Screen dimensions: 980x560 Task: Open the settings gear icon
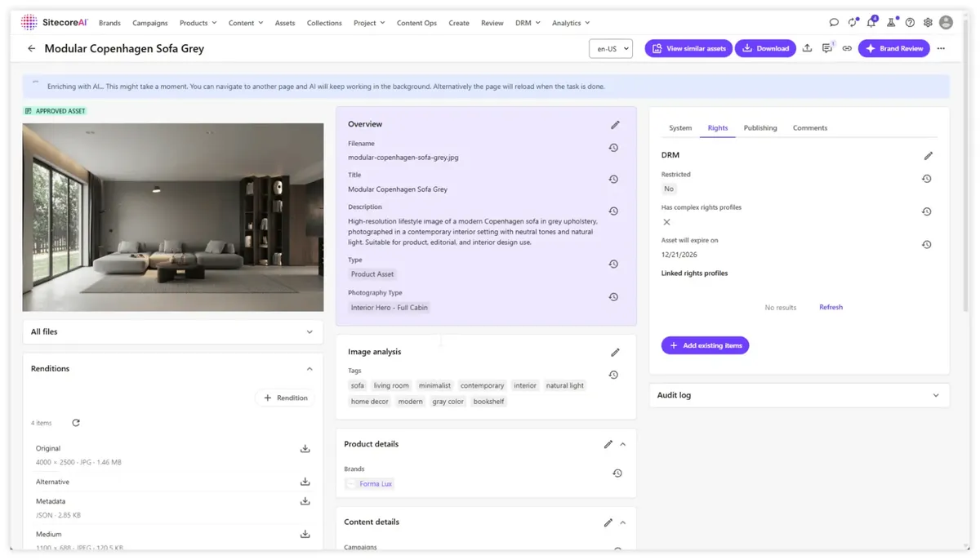click(928, 23)
